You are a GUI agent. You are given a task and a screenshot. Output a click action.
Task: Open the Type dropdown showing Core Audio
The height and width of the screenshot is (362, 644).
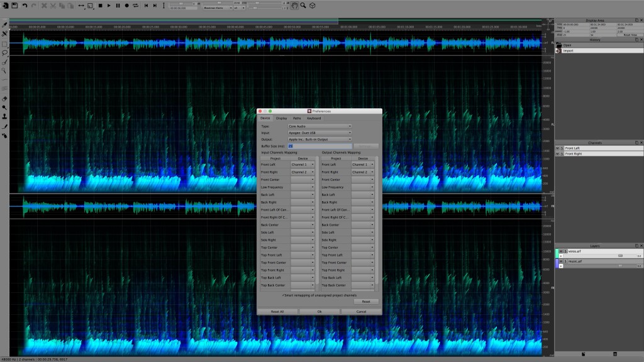click(319, 126)
